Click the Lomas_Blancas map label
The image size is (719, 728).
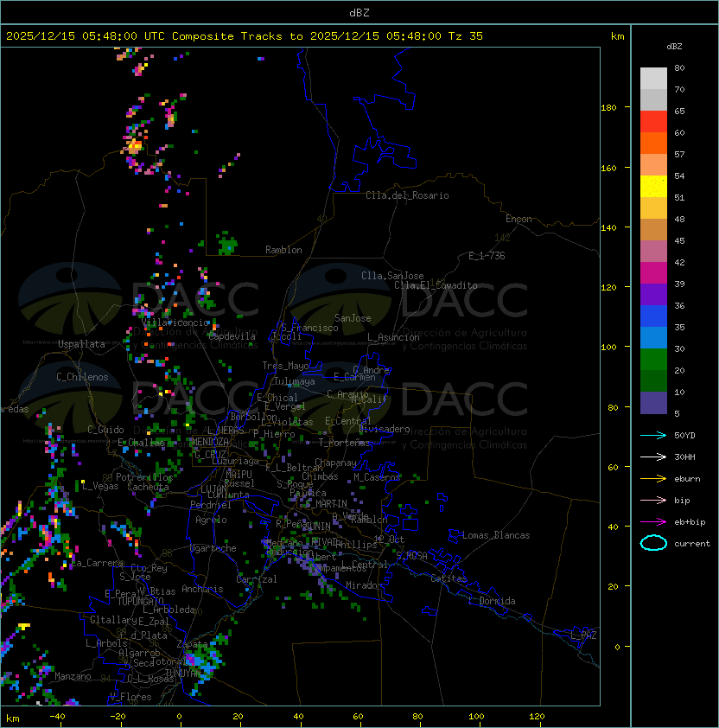[496, 535]
